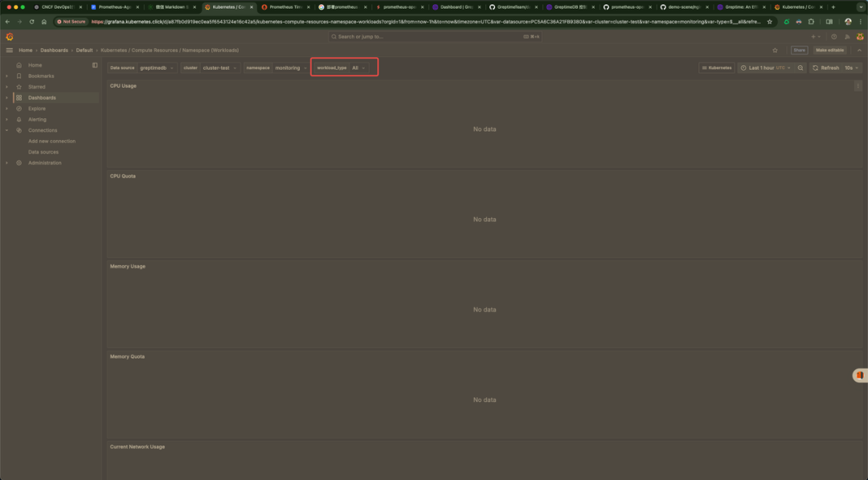Switch to the CNCF DevOps browser tab
This screenshot has height=480, width=868.
[58, 7]
